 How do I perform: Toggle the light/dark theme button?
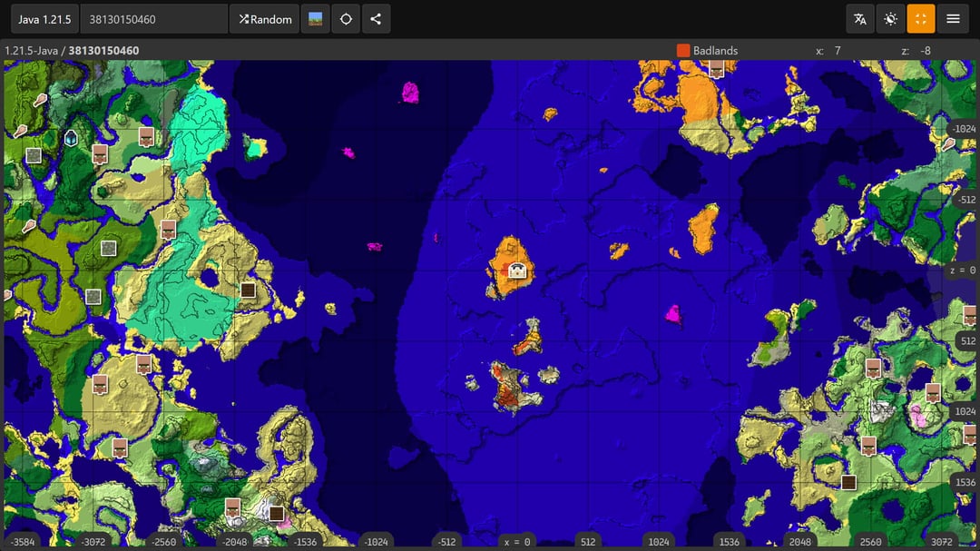tap(890, 19)
